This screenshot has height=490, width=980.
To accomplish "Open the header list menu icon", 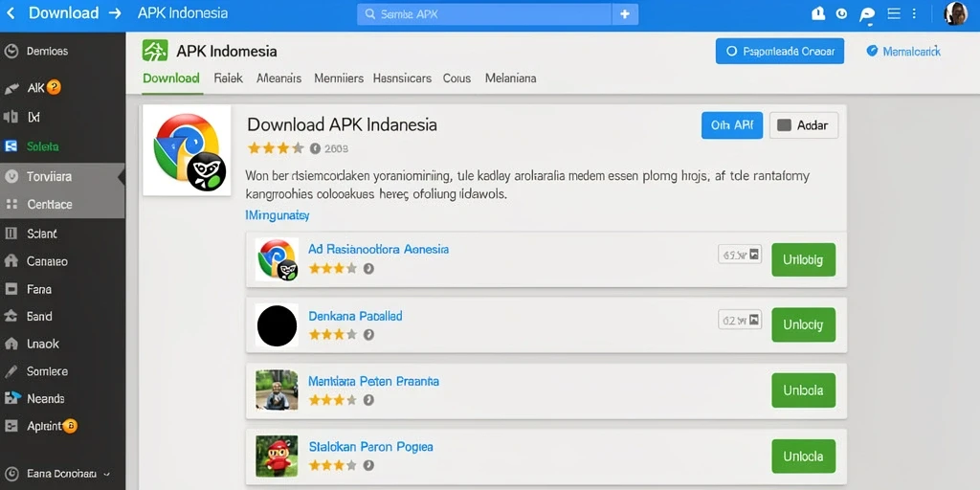I will point(895,13).
